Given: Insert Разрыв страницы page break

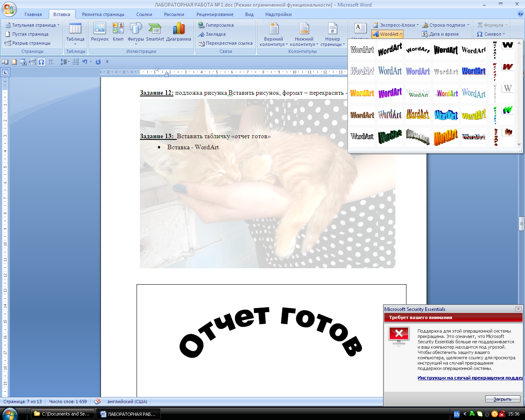Looking at the screenshot, I should click(x=27, y=43).
